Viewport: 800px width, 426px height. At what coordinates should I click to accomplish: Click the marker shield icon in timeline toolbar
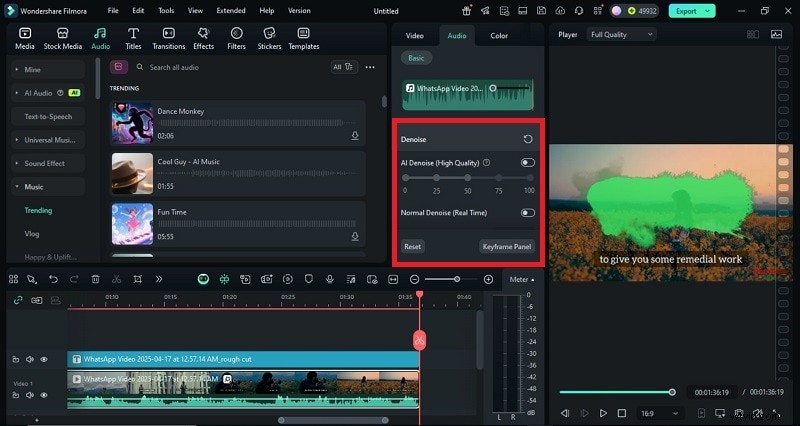[309, 279]
